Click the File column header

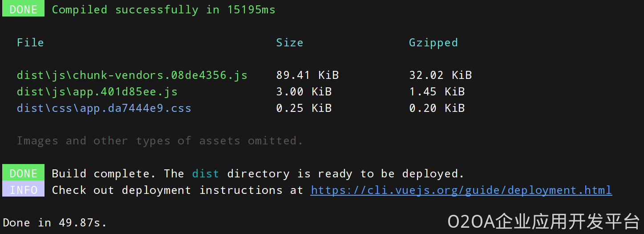tap(30, 43)
